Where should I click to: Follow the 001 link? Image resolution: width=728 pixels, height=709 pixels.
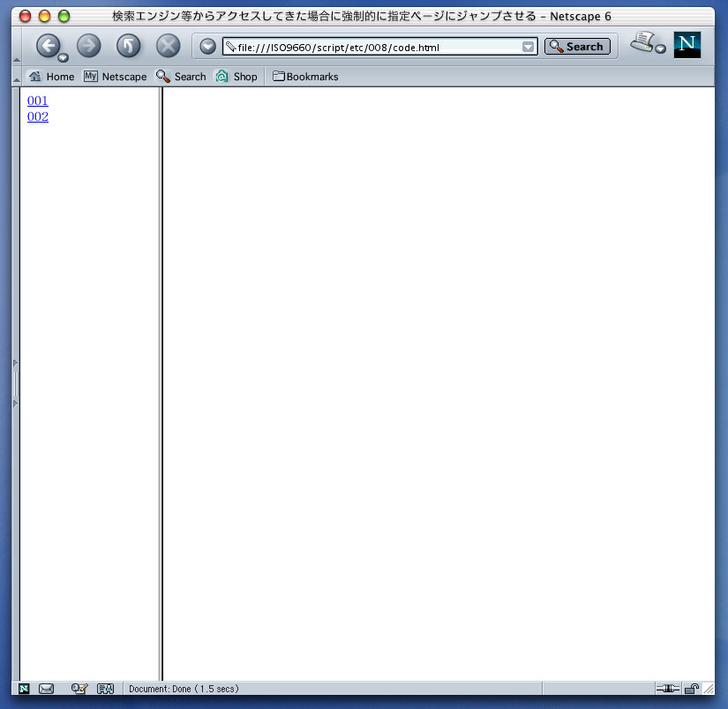[x=38, y=101]
